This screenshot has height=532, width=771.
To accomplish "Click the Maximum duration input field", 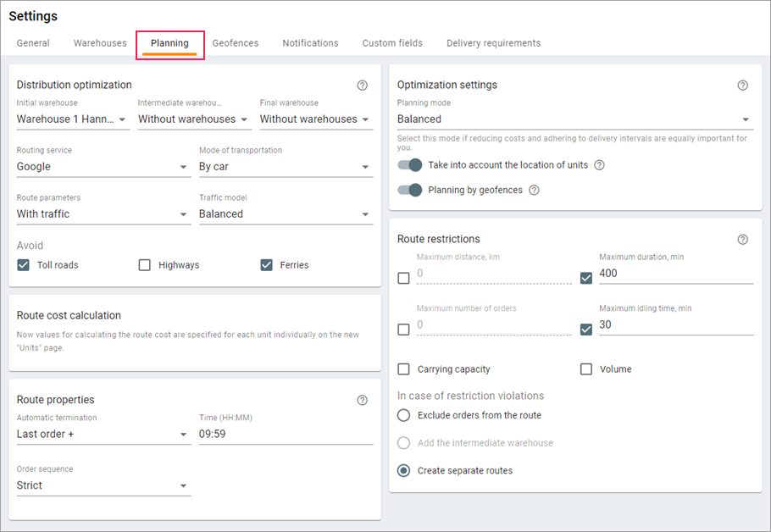I will 674,274.
